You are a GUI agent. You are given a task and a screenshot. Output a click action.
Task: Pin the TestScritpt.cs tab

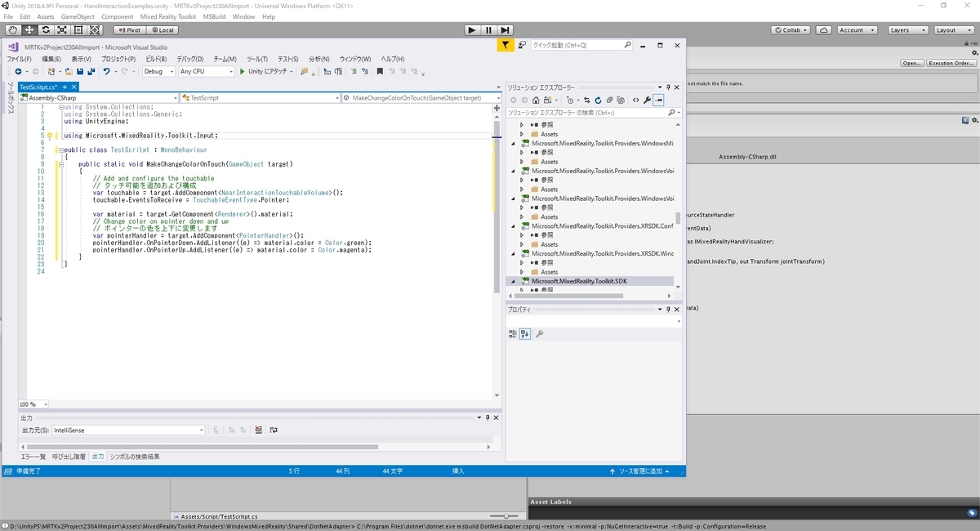(x=65, y=87)
